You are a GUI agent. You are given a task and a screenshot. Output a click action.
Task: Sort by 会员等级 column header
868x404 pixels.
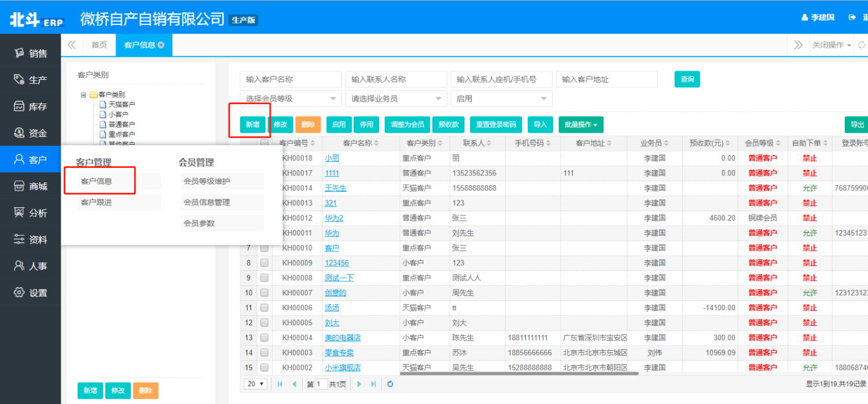tap(763, 143)
